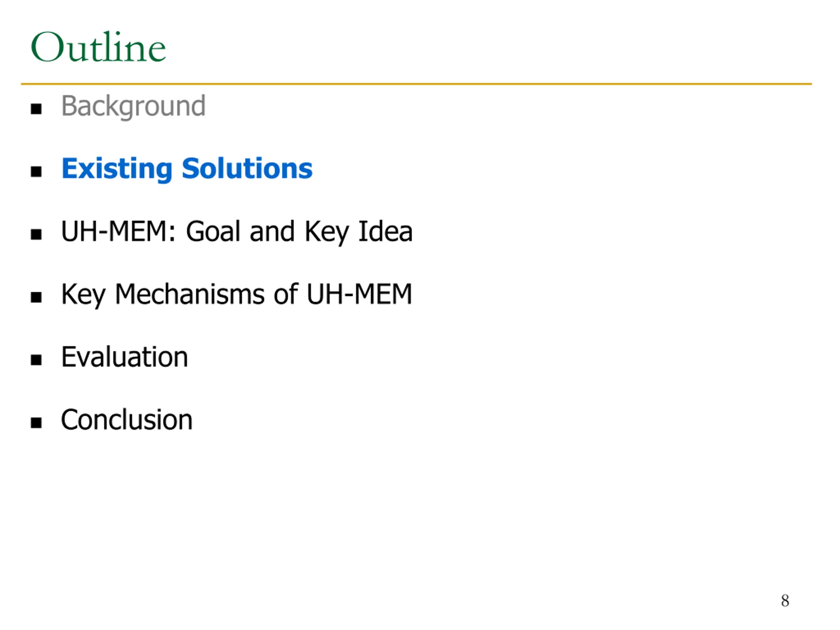Click 'Idea' in the UH-MEM goal line

(385, 231)
